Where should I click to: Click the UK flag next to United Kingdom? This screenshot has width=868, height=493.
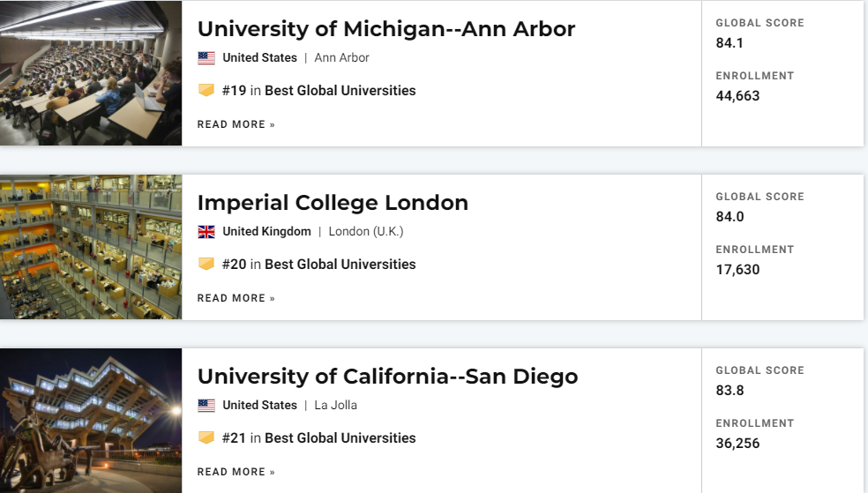[x=206, y=232]
